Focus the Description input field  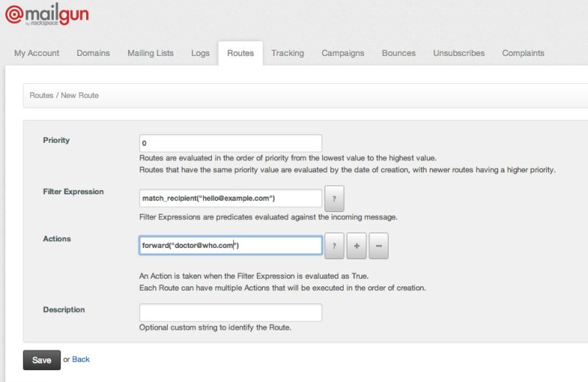(230, 313)
